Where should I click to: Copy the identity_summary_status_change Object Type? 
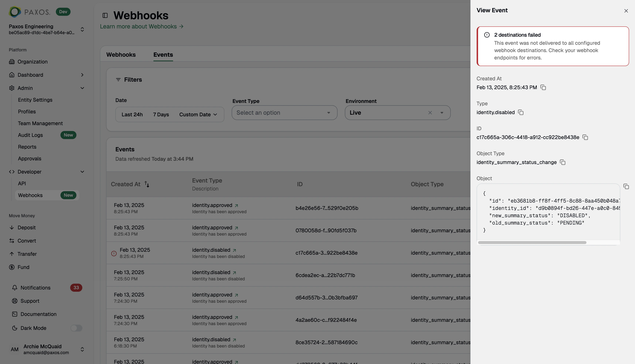(x=563, y=162)
